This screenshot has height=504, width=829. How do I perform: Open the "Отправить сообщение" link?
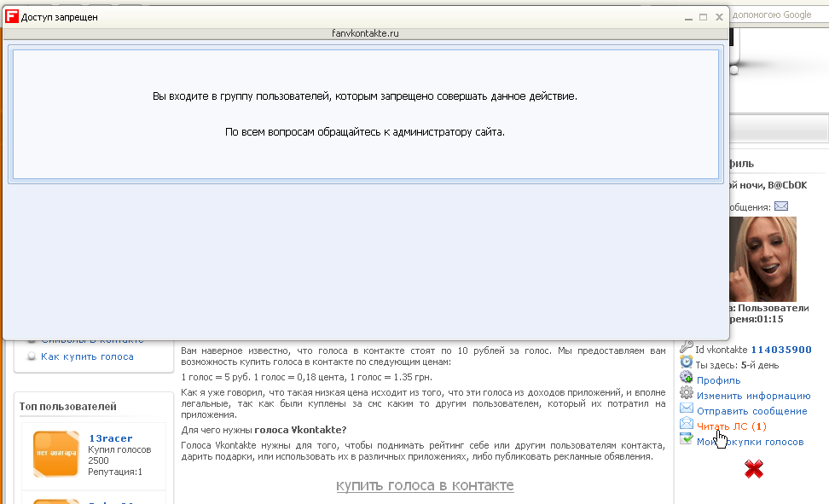751,411
